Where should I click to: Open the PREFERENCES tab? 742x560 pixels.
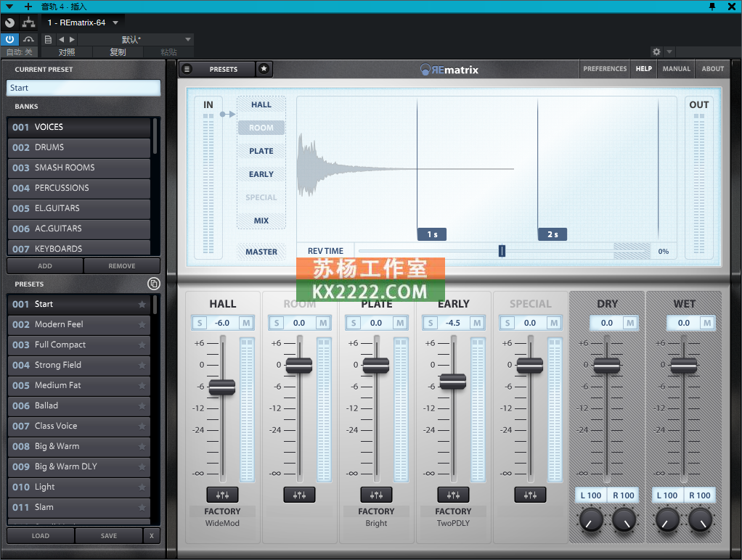[x=605, y=69]
